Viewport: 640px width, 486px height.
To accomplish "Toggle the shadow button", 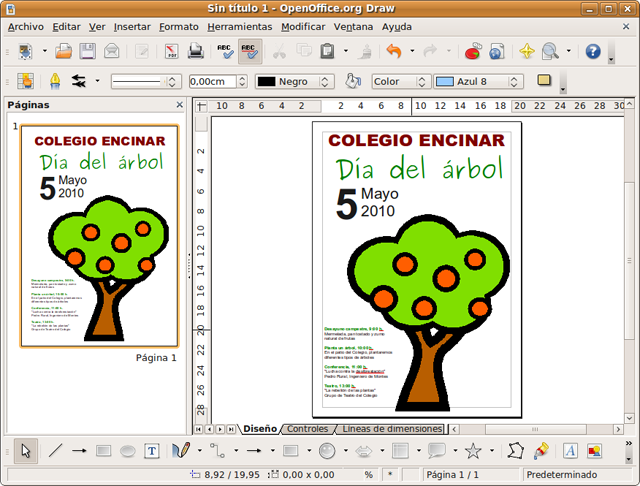I will pos(544,81).
